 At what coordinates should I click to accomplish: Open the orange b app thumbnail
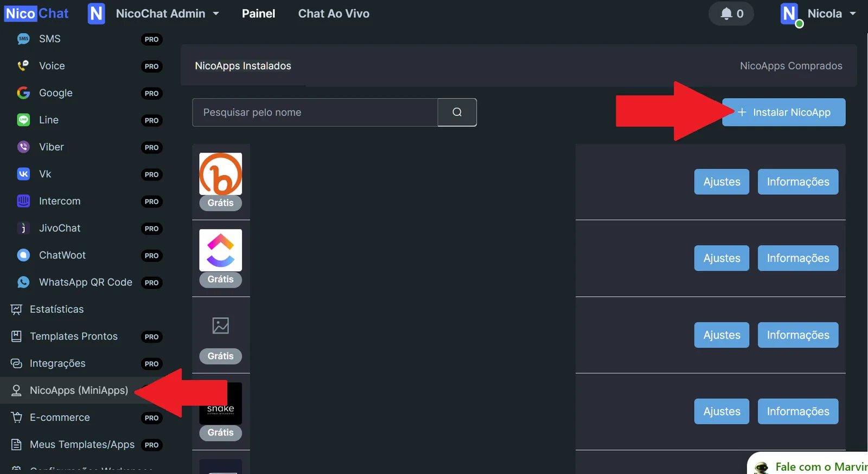tap(221, 174)
